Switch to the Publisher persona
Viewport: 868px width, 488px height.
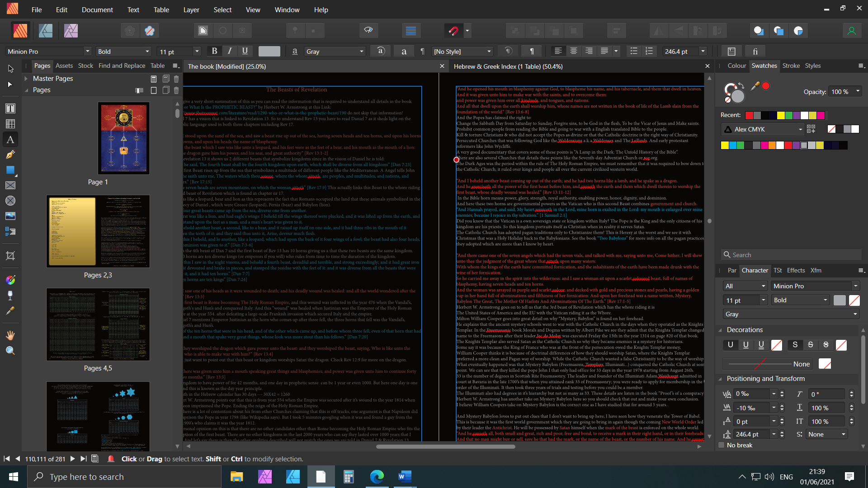pyautogui.click(x=20, y=31)
